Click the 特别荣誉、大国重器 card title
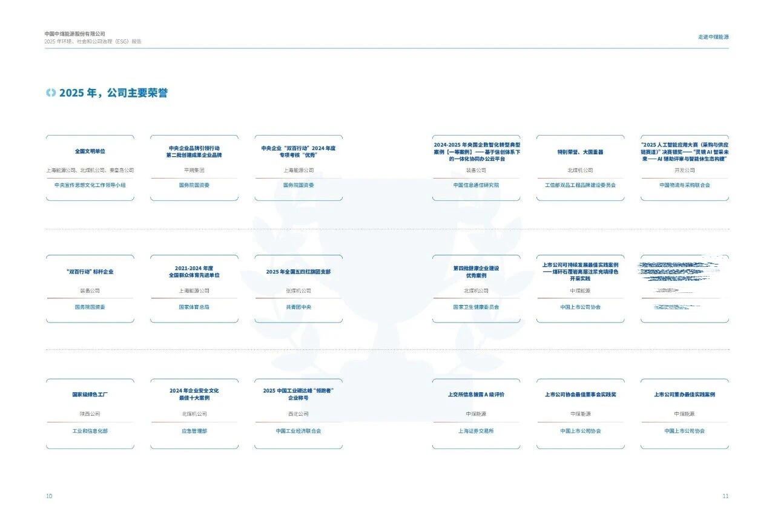775x532 pixels. click(580, 152)
